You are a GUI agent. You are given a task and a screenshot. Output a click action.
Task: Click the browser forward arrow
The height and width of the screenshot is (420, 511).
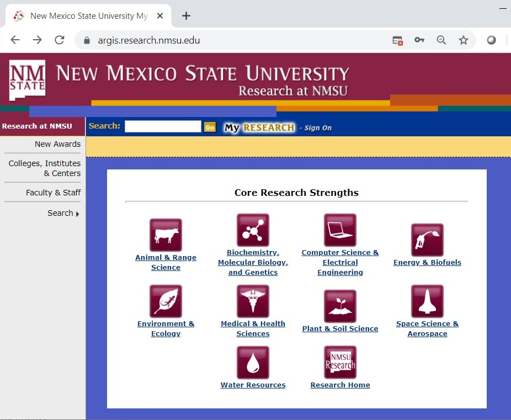click(x=37, y=40)
